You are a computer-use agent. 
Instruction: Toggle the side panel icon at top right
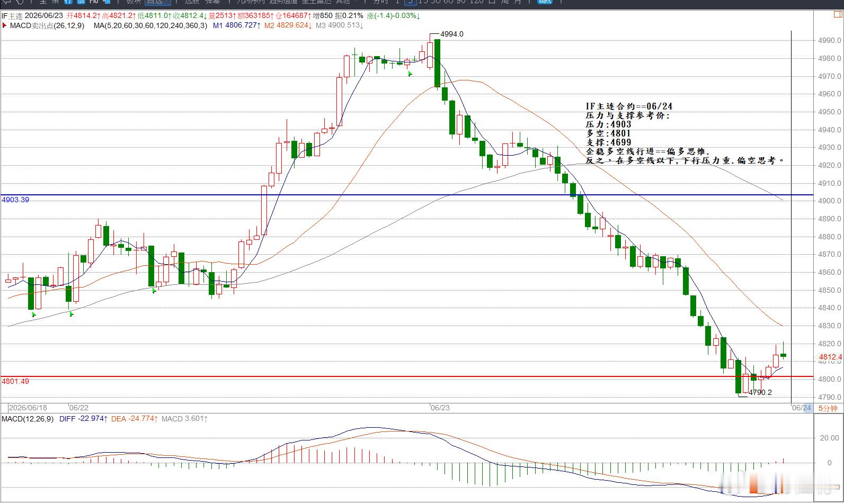(x=837, y=15)
